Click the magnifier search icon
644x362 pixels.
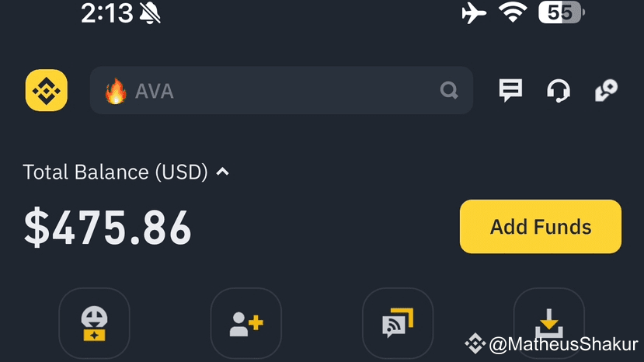tap(449, 90)
